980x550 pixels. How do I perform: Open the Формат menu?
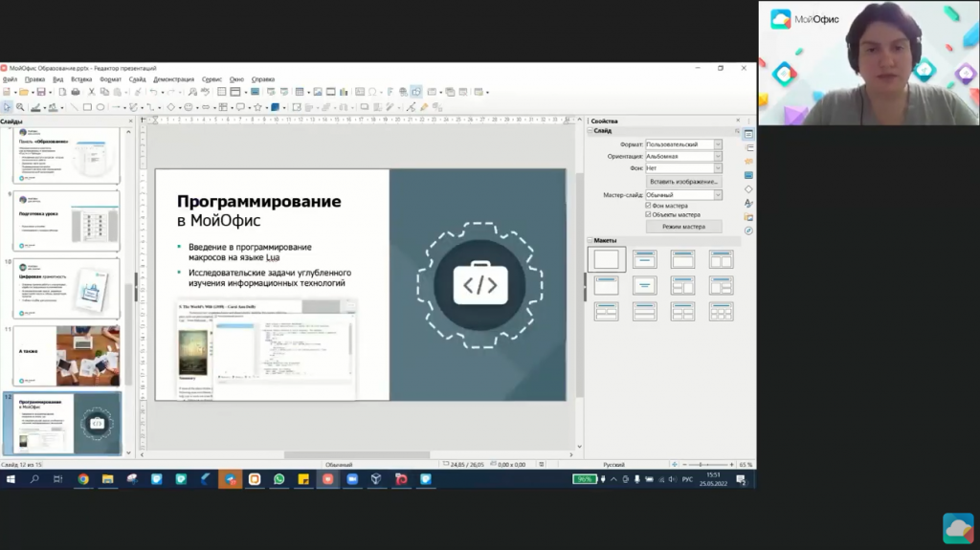tap(111, 79)
